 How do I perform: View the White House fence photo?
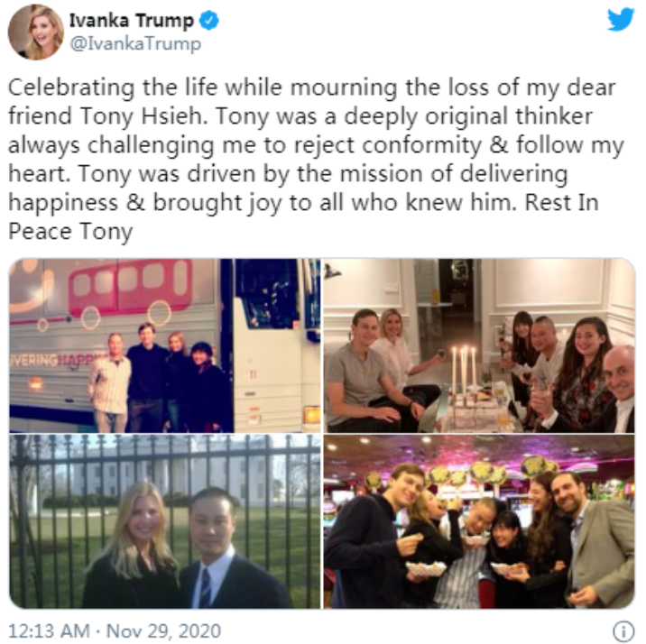(x=165, y=521)
